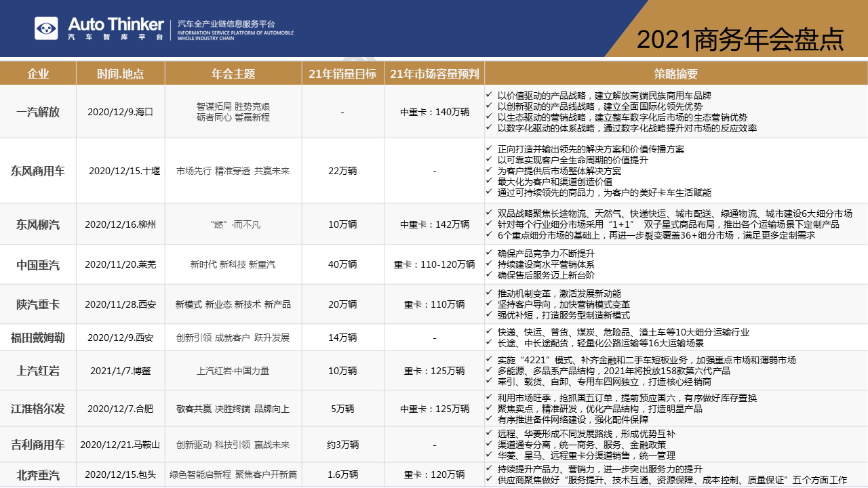The image size is (868, 488).
Task: Click the 敬客共赢 决胜终端 品牌向上 theme
Action: 233,409
